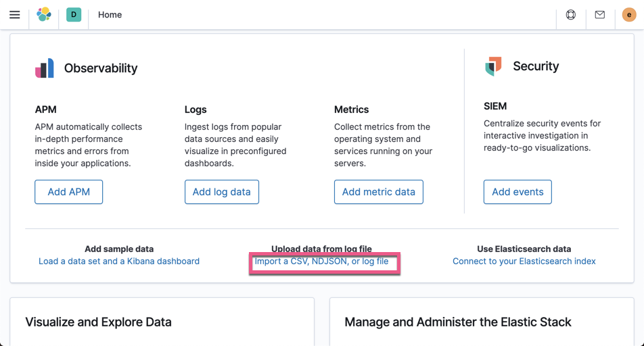Click the Logs description paragraph
The width and height of the screenshot is (644, 346).
coord(235,145)
